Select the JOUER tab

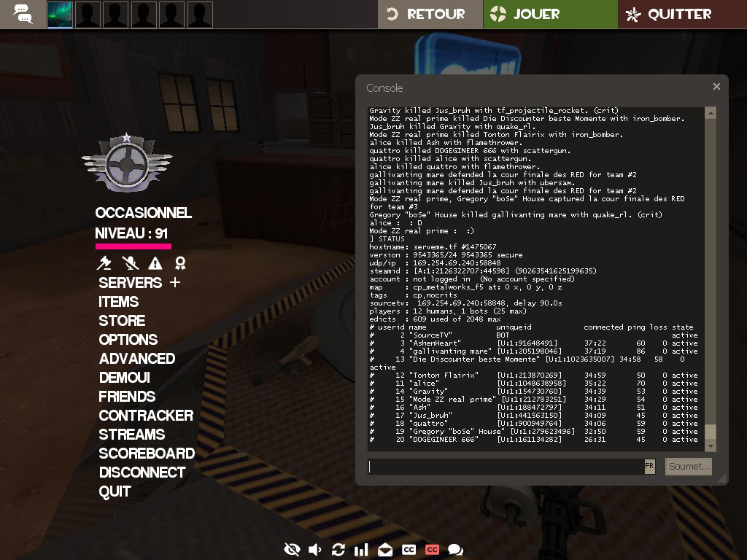point(550,14)
